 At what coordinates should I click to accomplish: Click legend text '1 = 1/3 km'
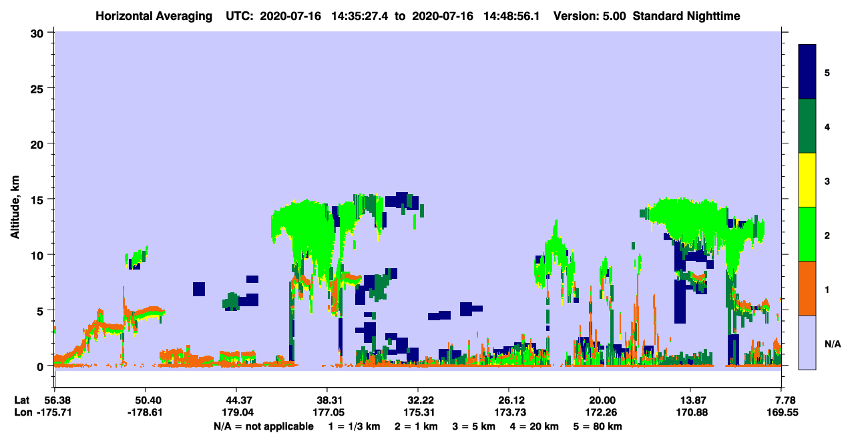pos(354,427)
